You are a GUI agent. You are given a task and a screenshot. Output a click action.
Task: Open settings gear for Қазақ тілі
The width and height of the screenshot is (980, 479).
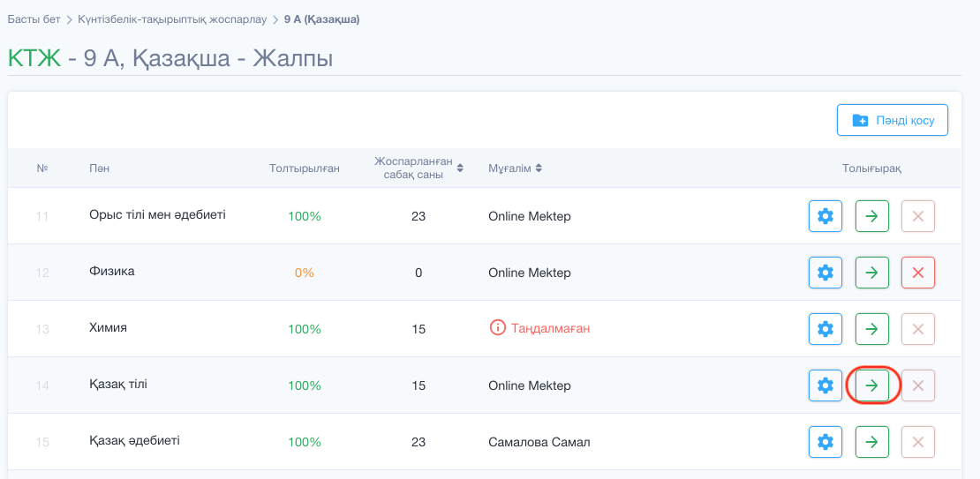(x=825, y=385)
